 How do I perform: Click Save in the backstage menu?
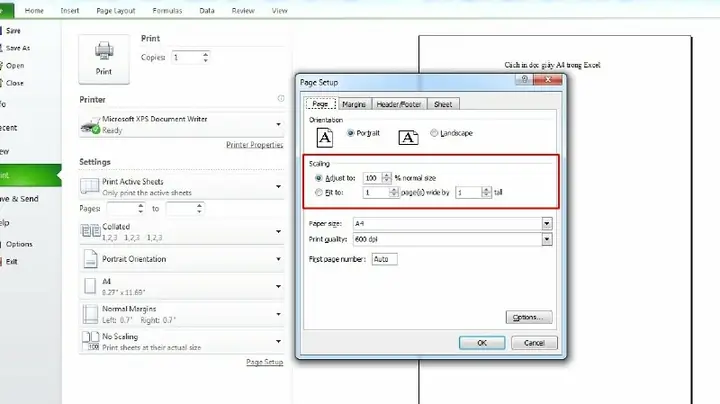tap(13, 31)
